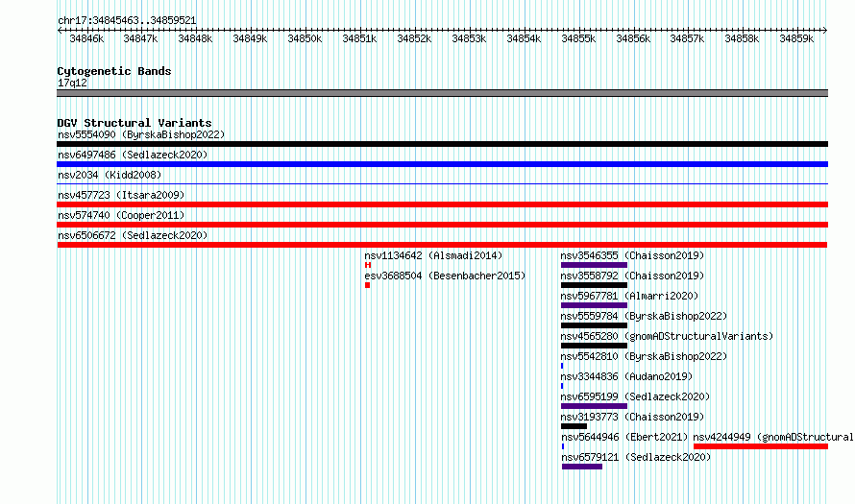Open nsv5542810 (ByrskaBishop2022) label
The image size is (855, 504).
644,356
